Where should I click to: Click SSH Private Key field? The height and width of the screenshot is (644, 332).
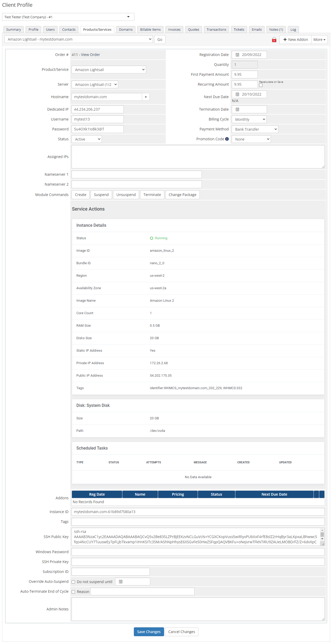coord(198,562)
